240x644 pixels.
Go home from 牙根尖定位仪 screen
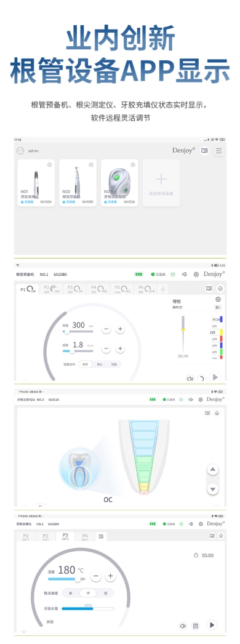click(217, 413)
